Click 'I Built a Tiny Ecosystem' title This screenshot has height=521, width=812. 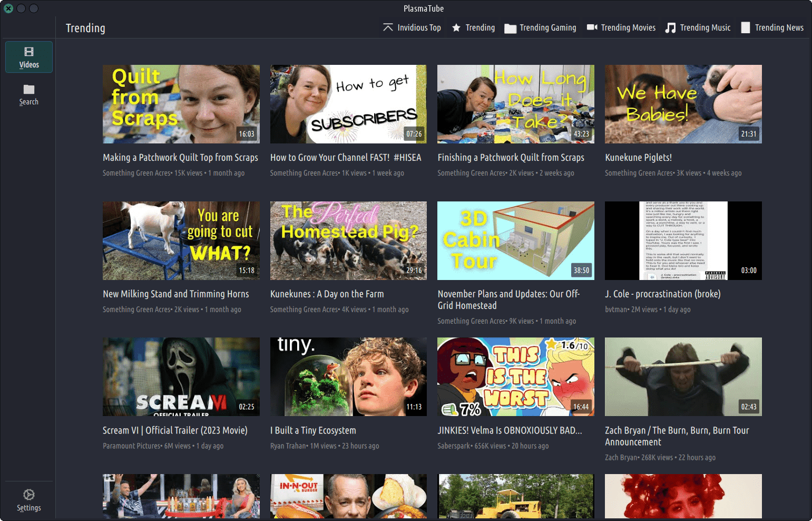tap(313, 431)
